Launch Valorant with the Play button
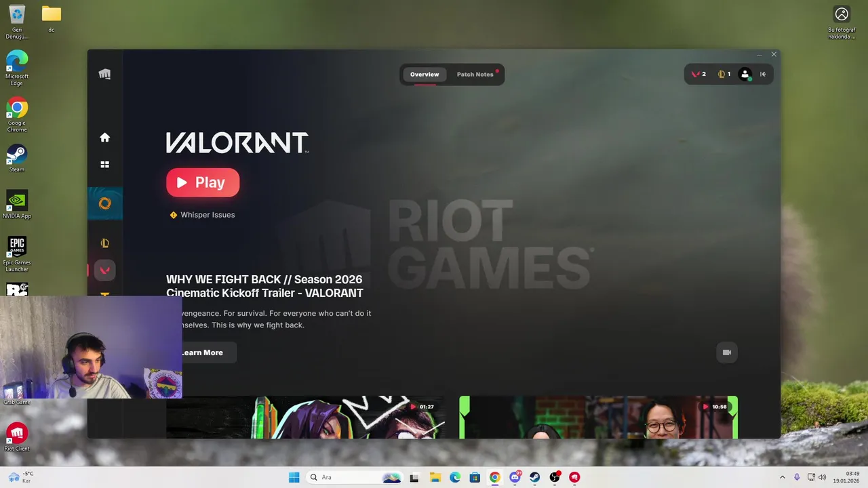This screenshot has width=868, height=488. coord(203,182)
